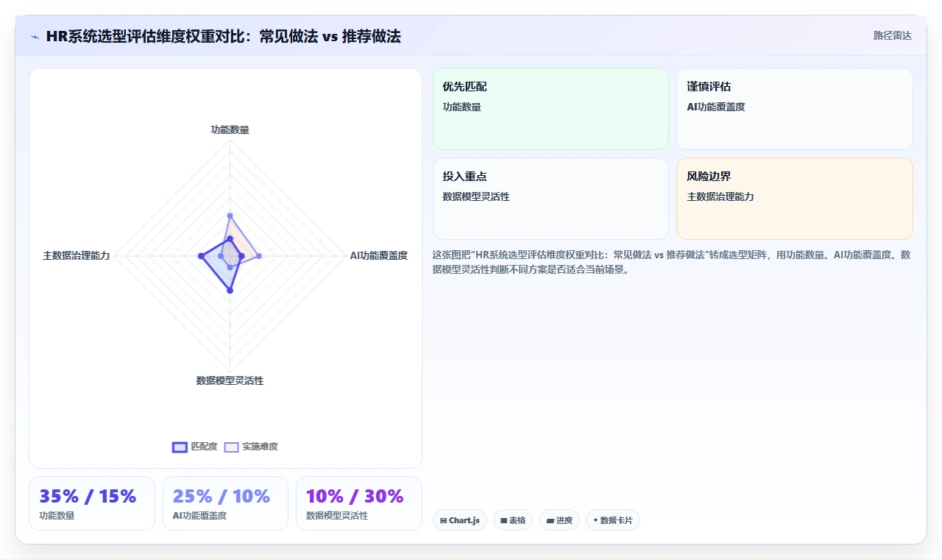Click AI功能覆盖度 caption under 25% / 10%
Viewport: 942px width, 560px height.
199,516
